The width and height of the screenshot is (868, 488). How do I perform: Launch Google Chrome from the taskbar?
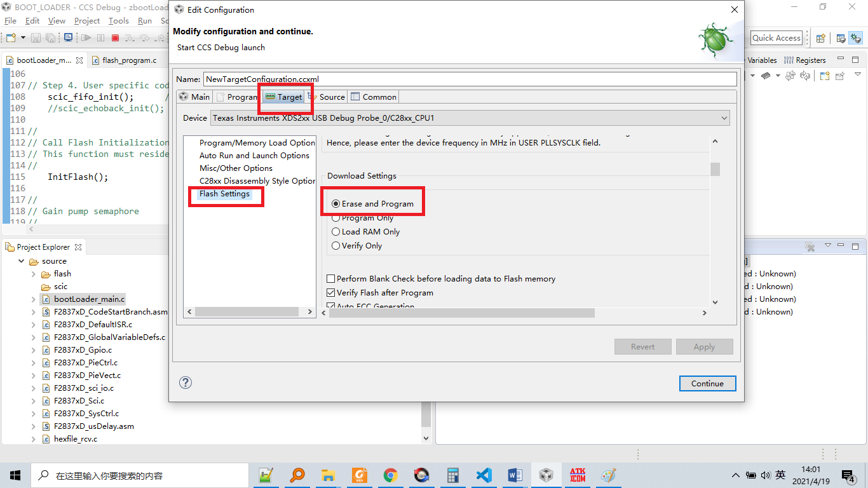[390, 475]
